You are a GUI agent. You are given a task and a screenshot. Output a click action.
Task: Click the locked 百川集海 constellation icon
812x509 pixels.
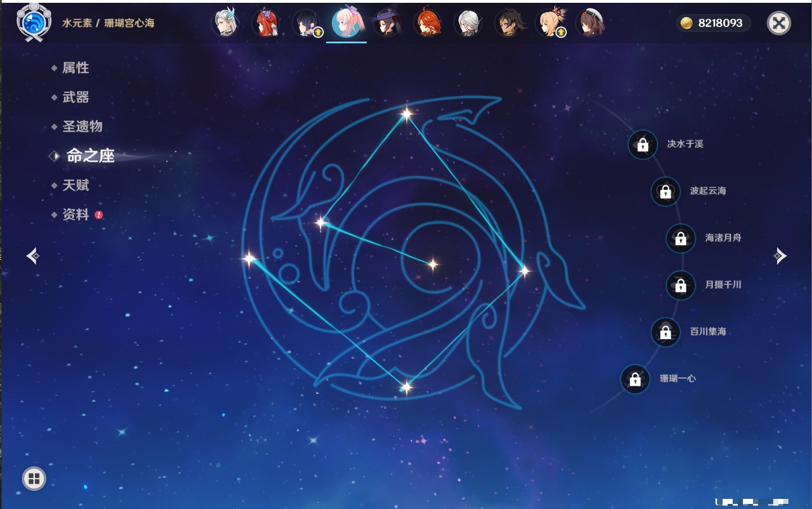665,332
